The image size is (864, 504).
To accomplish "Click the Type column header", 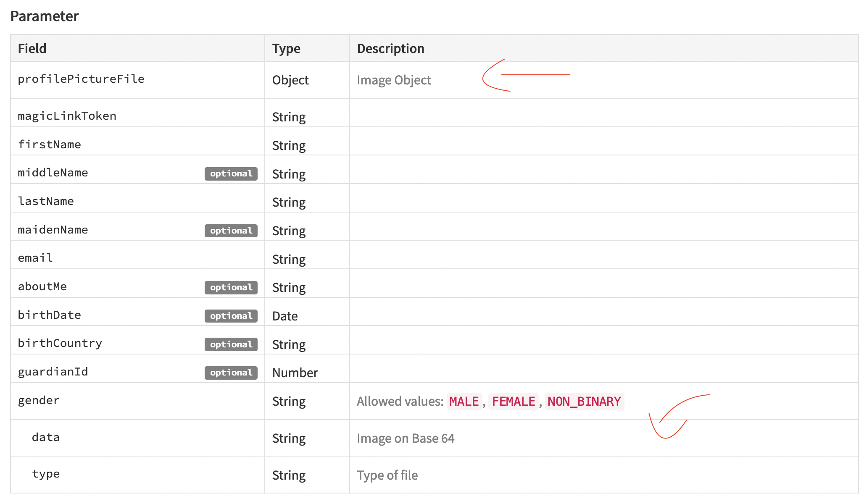I will pos(286,49).
